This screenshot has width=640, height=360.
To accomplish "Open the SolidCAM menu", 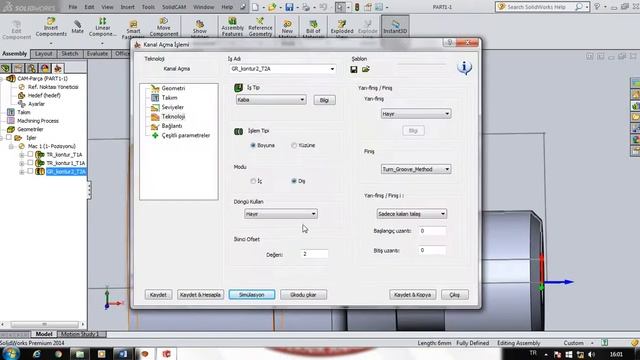I will [174, 7].
